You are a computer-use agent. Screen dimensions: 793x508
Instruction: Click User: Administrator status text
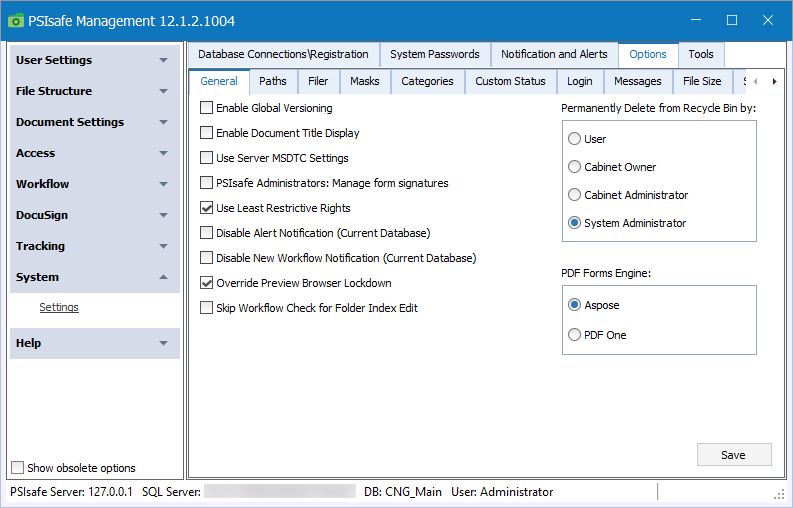click(502, 492)
